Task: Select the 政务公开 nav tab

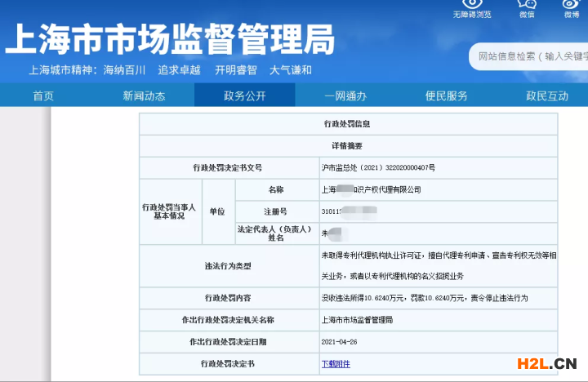Action: 244,95
